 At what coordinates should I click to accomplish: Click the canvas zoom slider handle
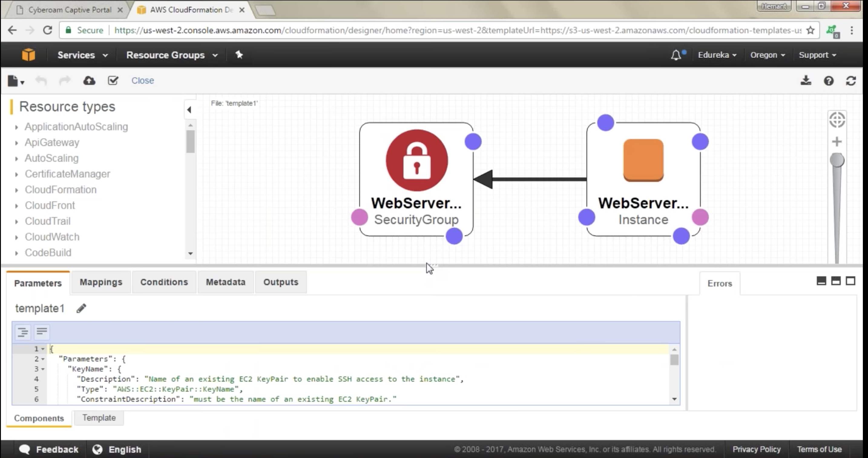click(x=837, y=160)
